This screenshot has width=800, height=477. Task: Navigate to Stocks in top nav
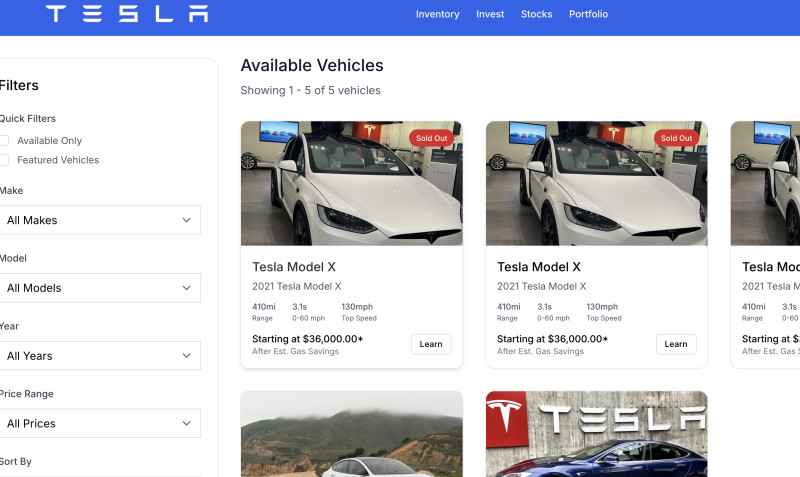point(536,14)
